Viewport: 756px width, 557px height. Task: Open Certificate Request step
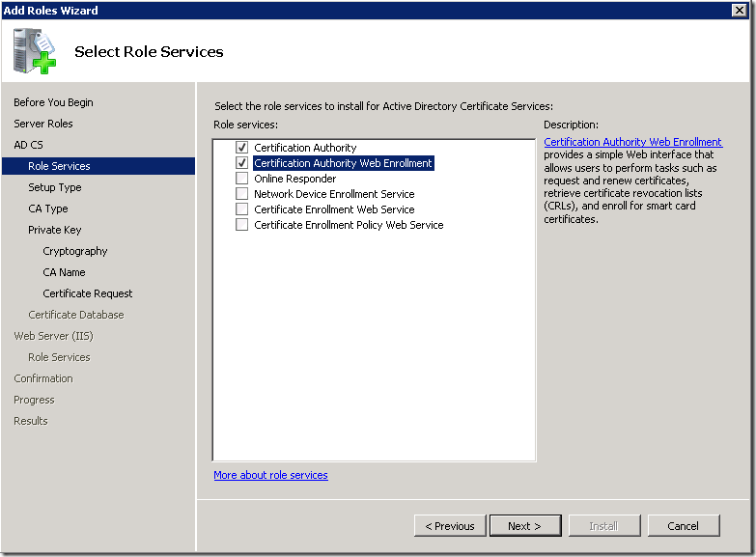[87, 293]
